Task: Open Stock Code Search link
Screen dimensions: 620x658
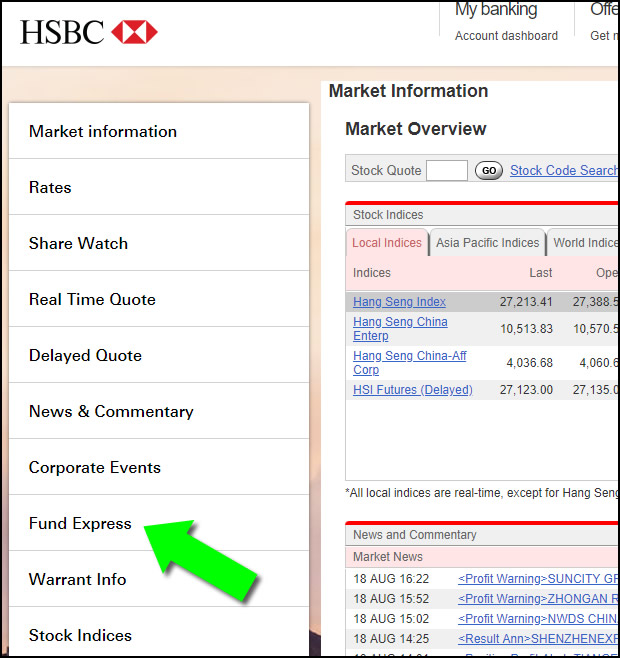Action: point(564,170)
